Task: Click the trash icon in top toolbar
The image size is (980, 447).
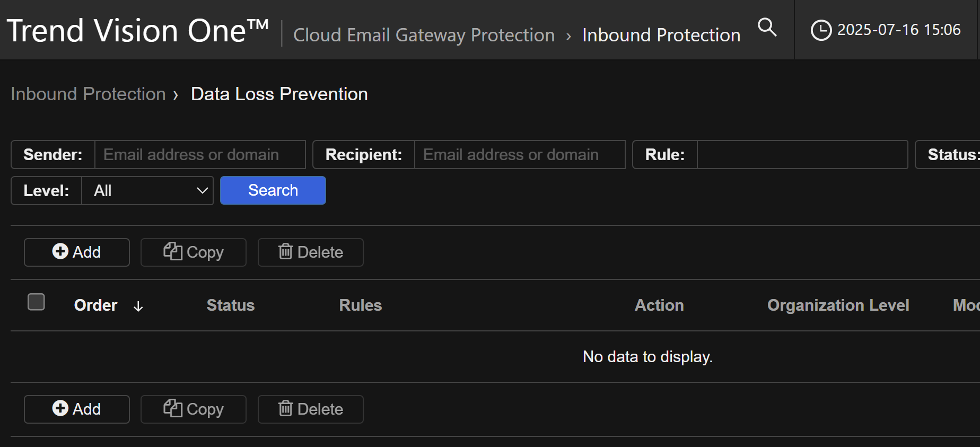Action: coord(285,251)
